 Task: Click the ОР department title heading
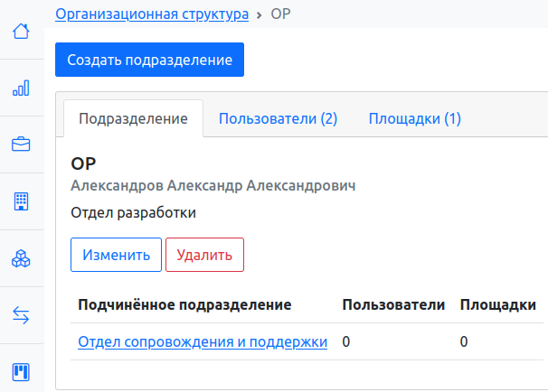coord(83,163)
